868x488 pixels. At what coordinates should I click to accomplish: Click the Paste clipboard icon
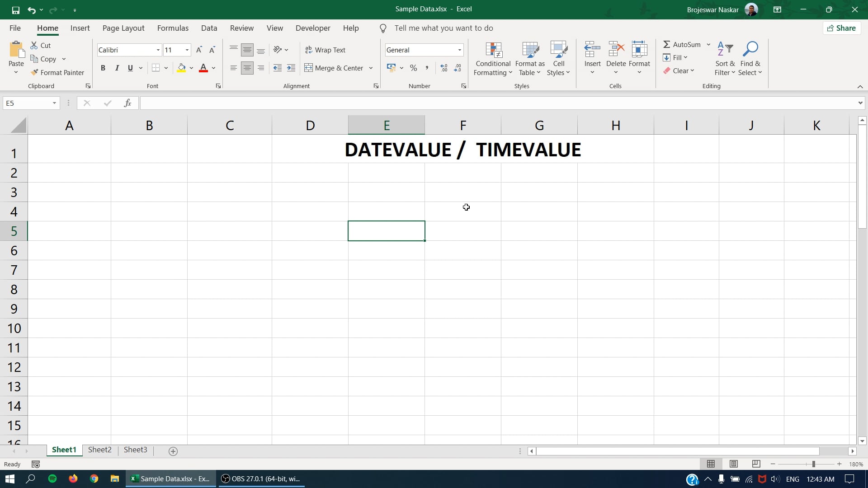point(16,50)
